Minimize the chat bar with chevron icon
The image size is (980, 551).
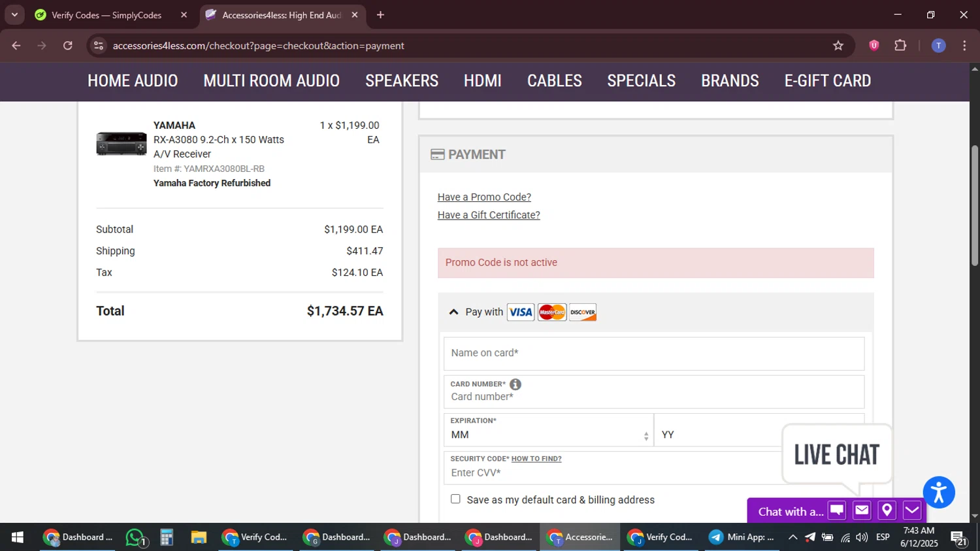click(x=912, y=510)
